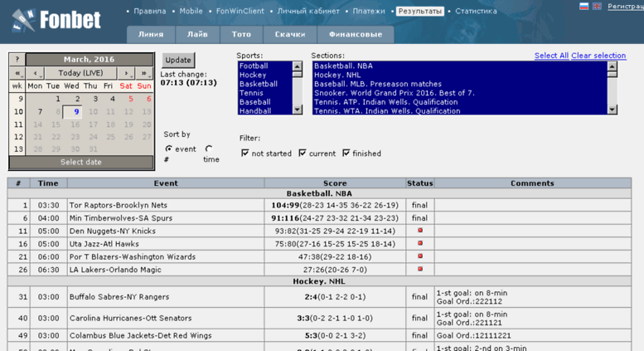
Task: Open Результаты in top menu
Action: pos(419,11)
